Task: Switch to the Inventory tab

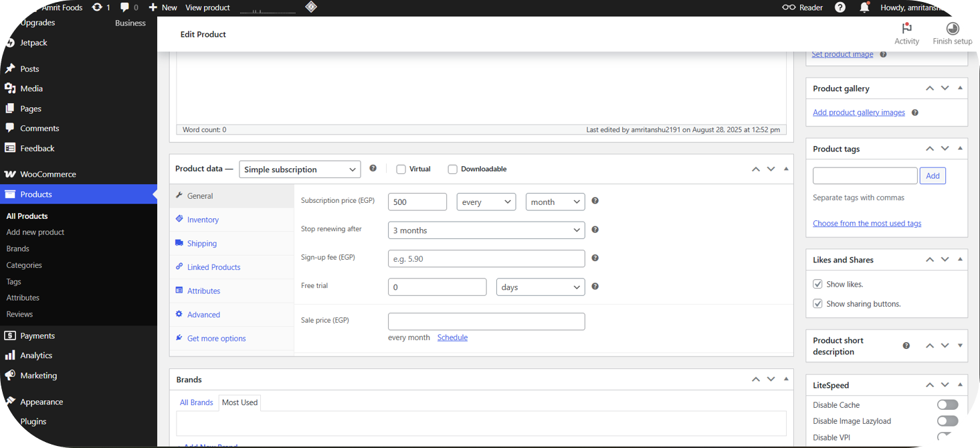Action: pos(203,220)
